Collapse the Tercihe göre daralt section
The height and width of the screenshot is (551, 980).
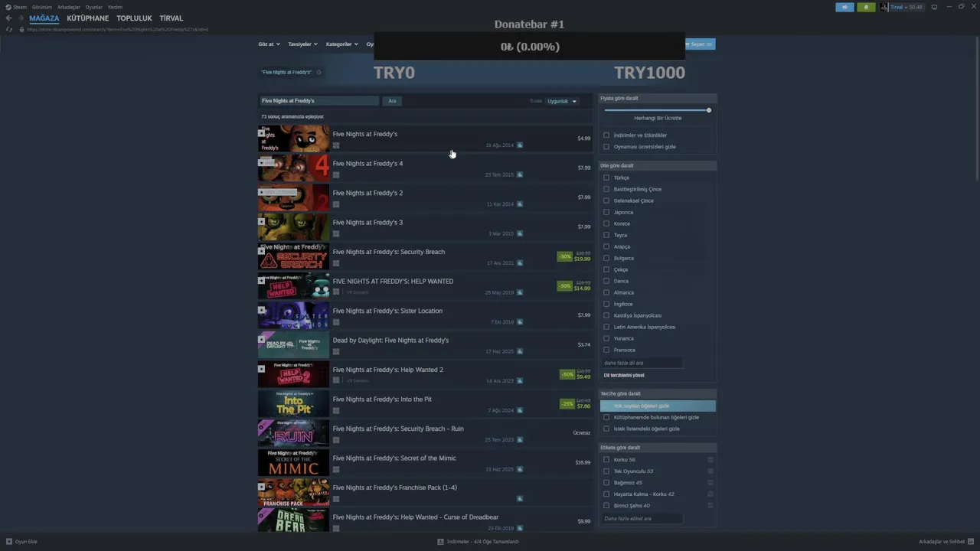click(x=658, y=393)
